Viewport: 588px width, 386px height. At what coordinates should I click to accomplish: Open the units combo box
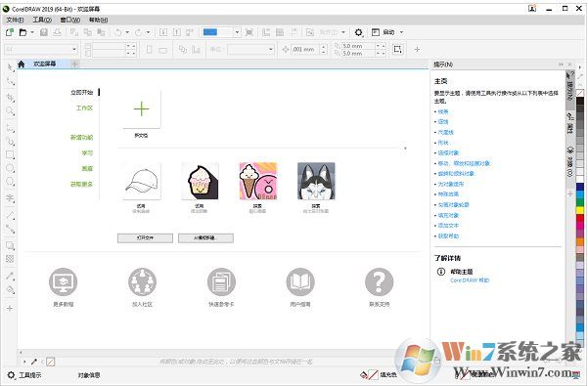click(250, 49)
